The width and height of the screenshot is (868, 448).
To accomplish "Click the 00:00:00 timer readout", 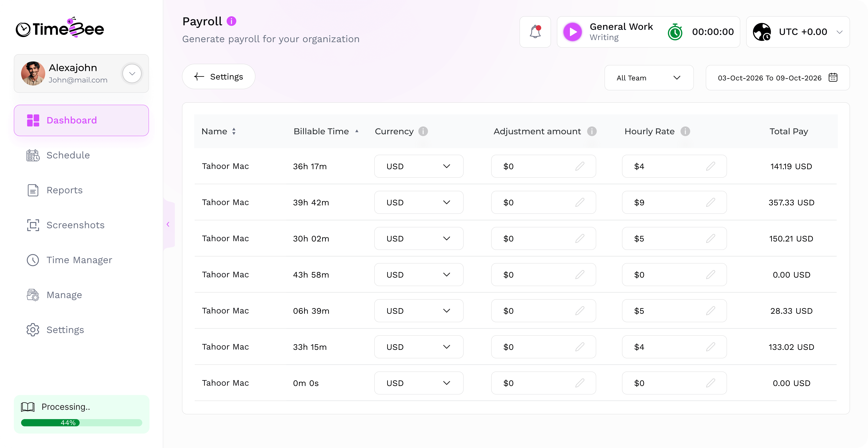I will (713, 32).
